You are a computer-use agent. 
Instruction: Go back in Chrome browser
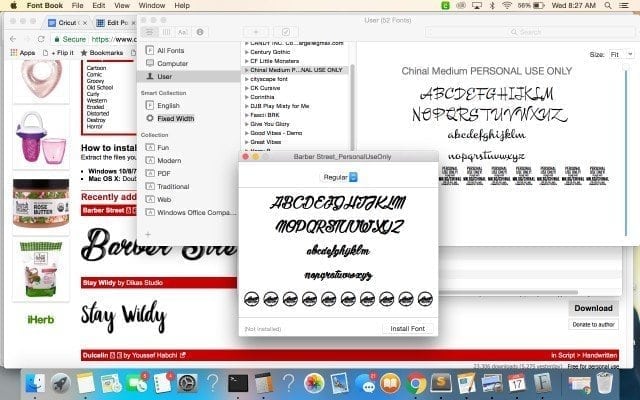coord(13,39)
